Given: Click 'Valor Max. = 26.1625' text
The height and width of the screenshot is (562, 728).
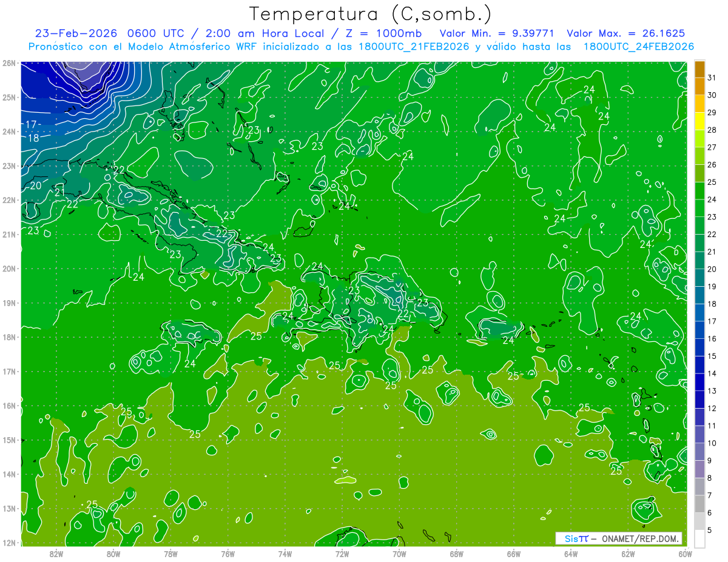Looking at the screenshot, I should (626, 33).
